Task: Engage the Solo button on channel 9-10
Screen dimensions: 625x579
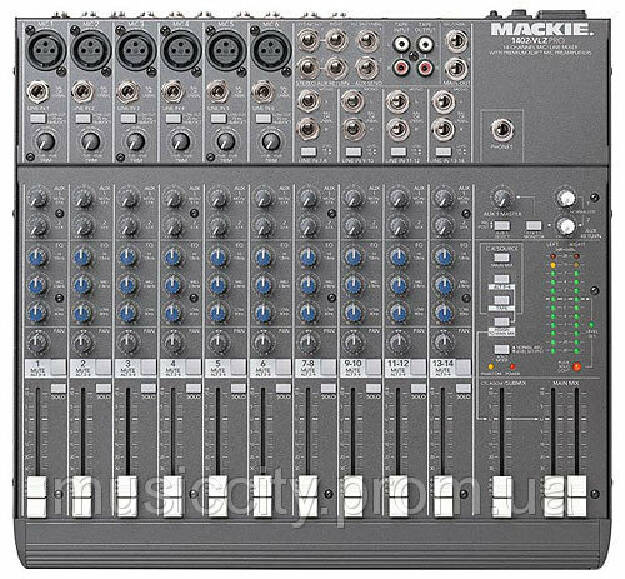Action: (x=373, y=389)
